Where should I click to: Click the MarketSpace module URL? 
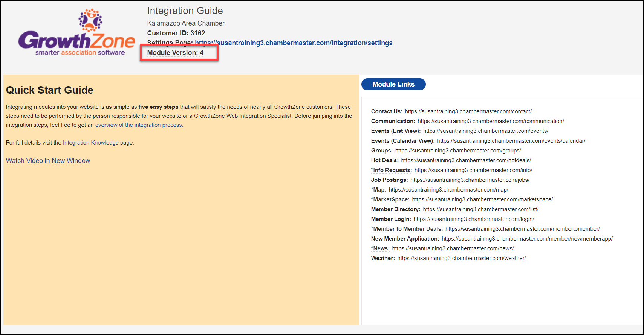pyautogui.click(x=482, y=199)
